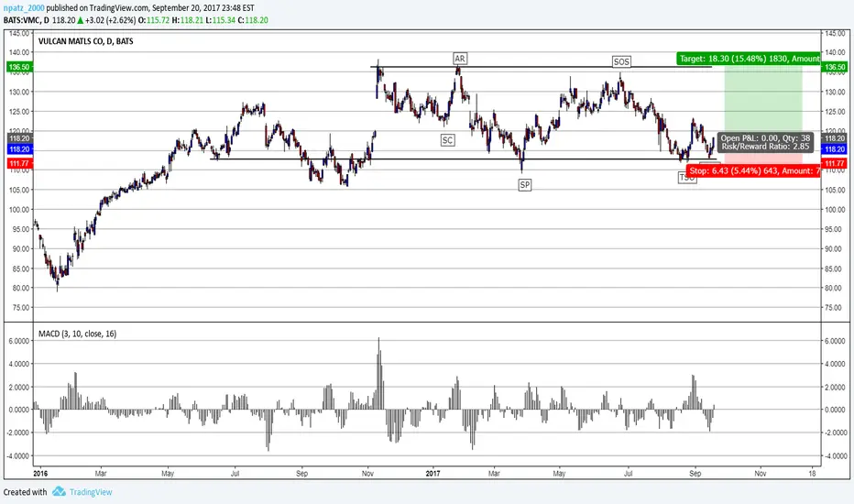Click the 2017 label on time axis
The height and width of the screenshot is (504, 854).
[x=433, y=474]
